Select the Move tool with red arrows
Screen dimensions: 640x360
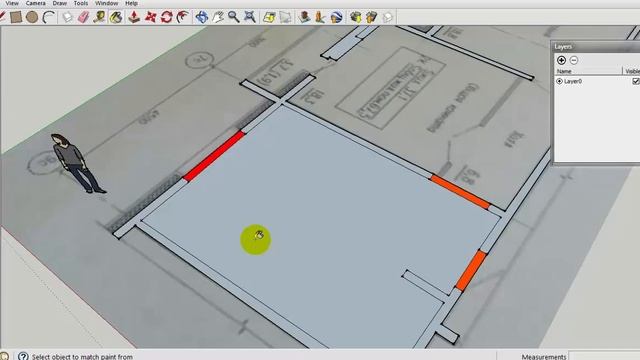point(151,17)
